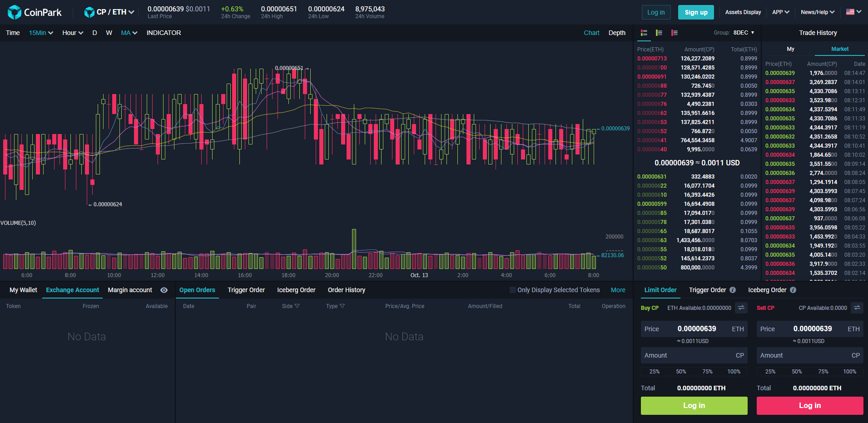Image resolution: width=868 pixels, height=423 pixels.
Task: Open the 15Min timeframe dropdown
Action: (40, 32)
